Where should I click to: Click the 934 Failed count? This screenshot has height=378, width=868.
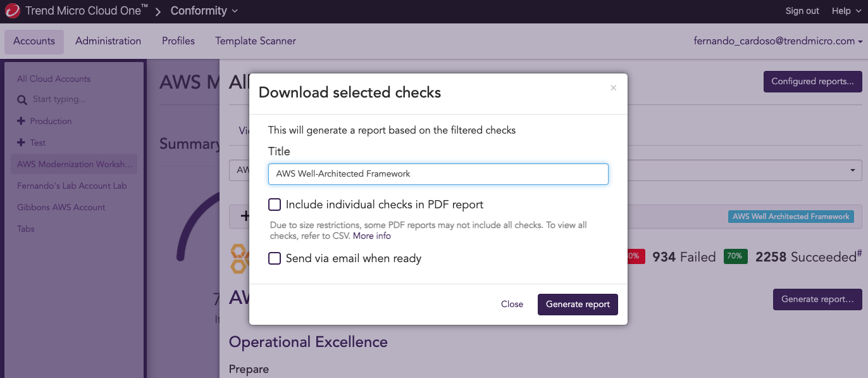[684, 257]
